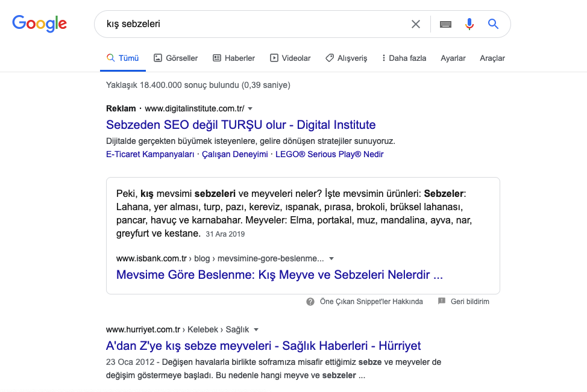Open Ayarlar settings menu
587x392 pixels.
(x=453, y=58)
